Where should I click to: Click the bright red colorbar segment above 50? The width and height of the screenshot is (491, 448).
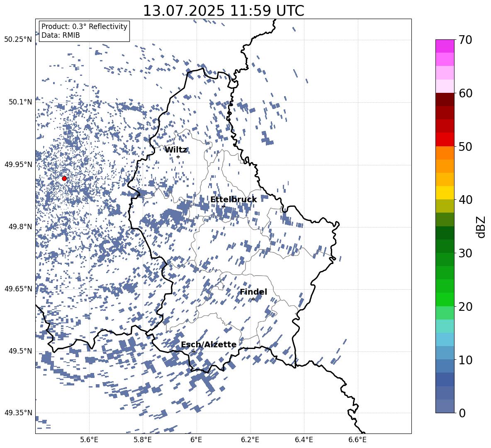pos(445,140)
